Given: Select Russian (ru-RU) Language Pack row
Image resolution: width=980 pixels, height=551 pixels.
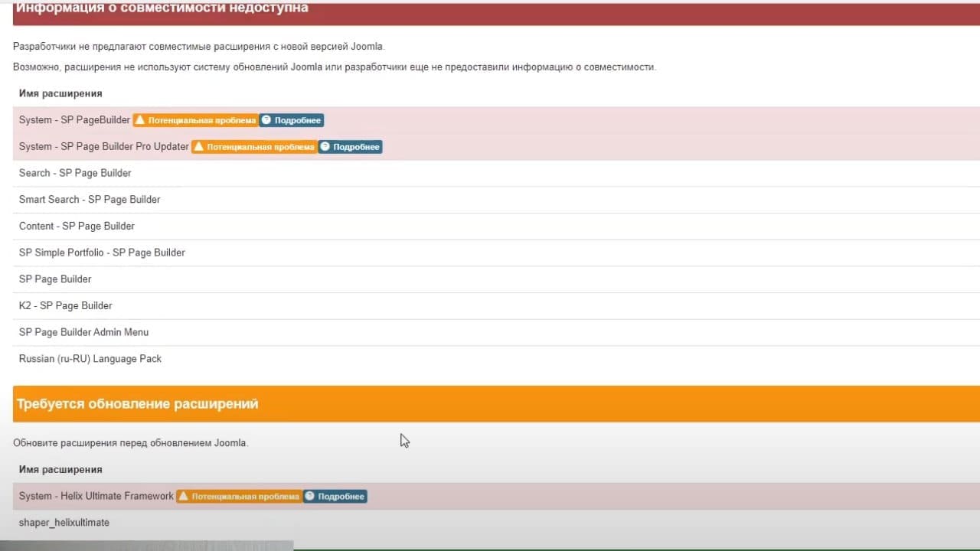Looking at the screenshot, I should 496,359.
